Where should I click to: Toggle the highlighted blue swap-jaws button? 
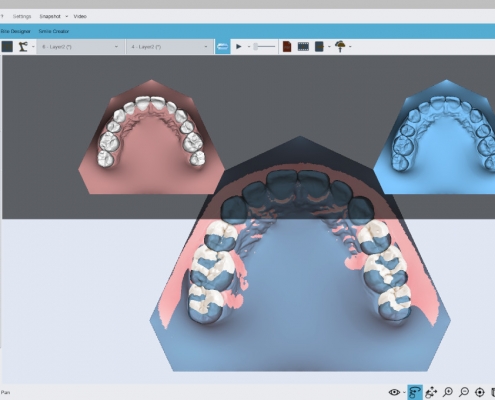pos(222,47)
